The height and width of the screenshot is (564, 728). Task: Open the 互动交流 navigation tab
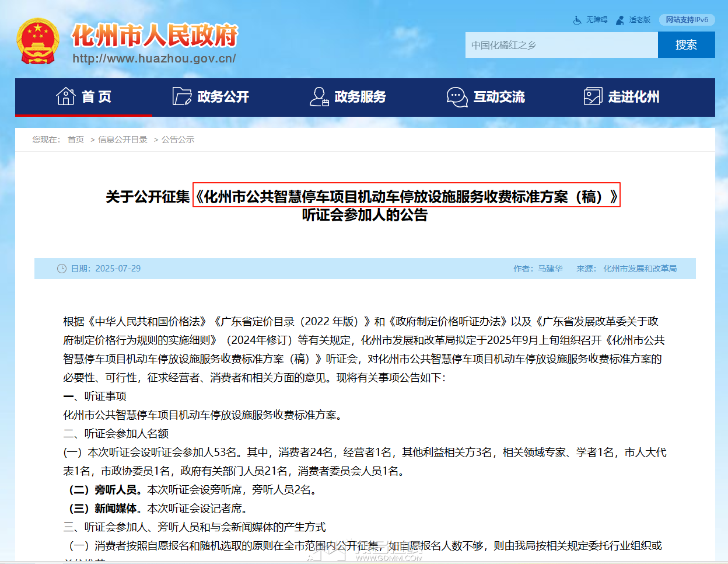click(x=486, y=97)
